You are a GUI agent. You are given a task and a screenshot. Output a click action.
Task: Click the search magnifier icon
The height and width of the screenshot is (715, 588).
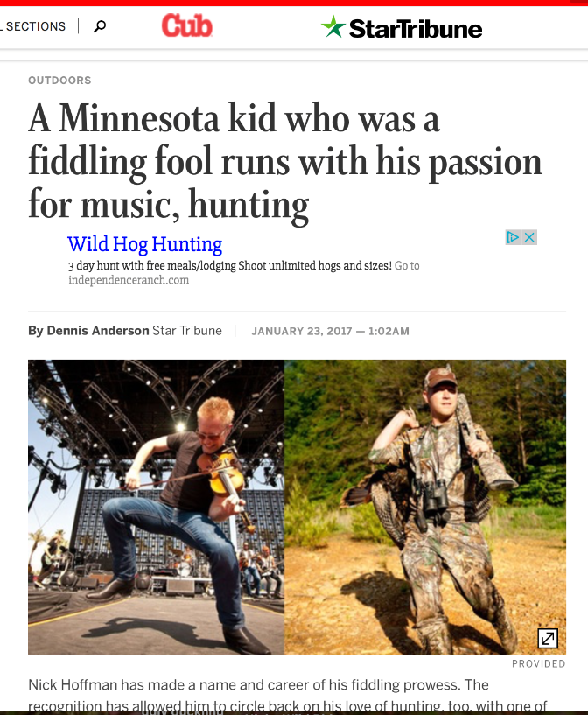[100, 26]
